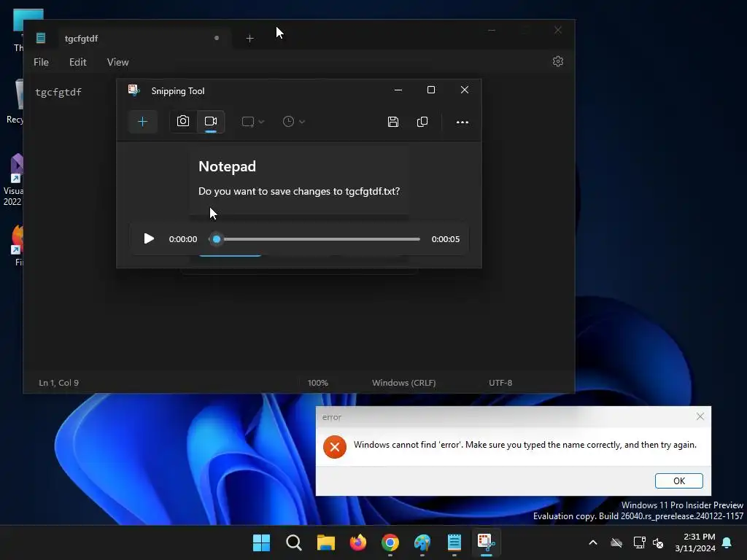Image resolution: width=747 pixels, height=560 pixels.
Task: Click the Snipping Tool icon in its title bar
Action: pos(134,90)
